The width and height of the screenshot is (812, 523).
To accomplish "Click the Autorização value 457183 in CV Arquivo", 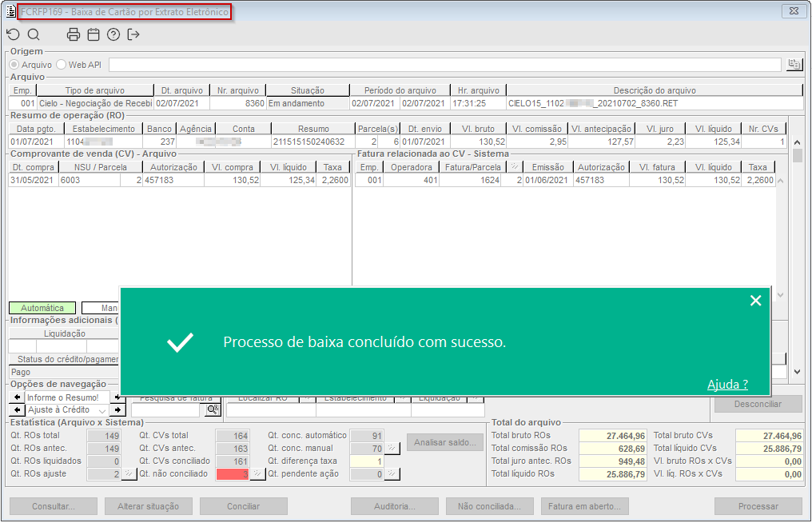I will pos(173,180).
